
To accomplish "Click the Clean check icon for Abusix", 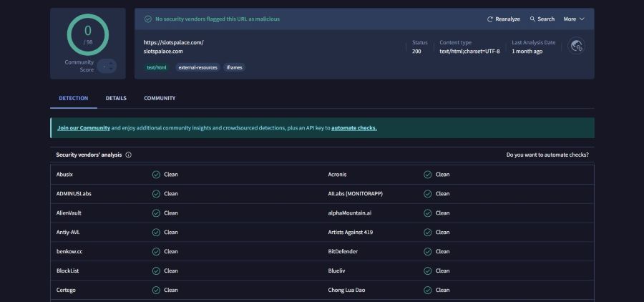I will 156,175.
